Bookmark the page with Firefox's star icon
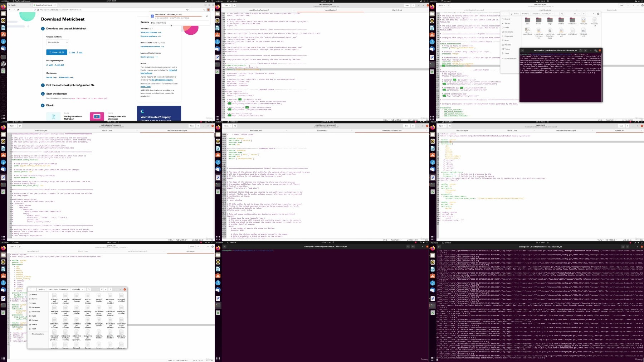The image size is (644, 362). pos(187,10)
